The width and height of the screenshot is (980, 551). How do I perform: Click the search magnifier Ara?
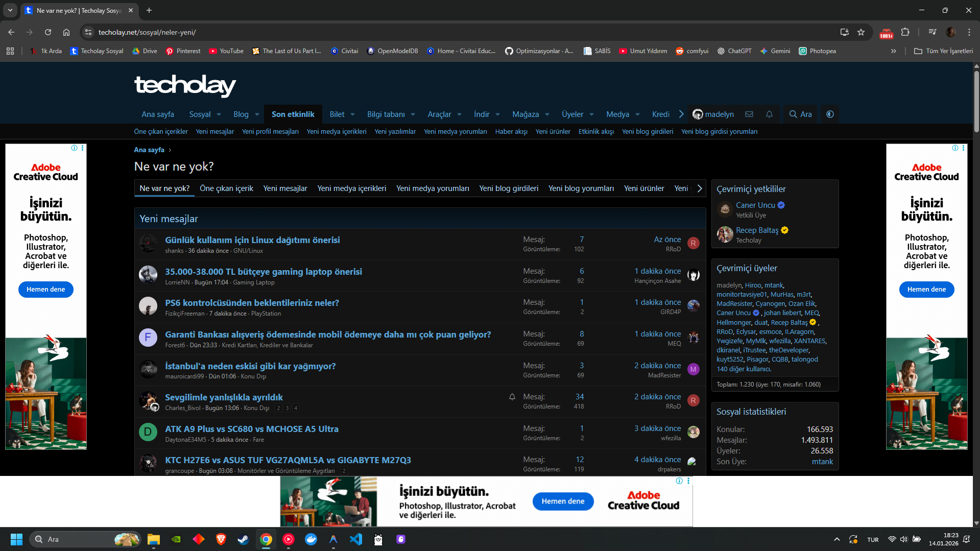[800, 114]
